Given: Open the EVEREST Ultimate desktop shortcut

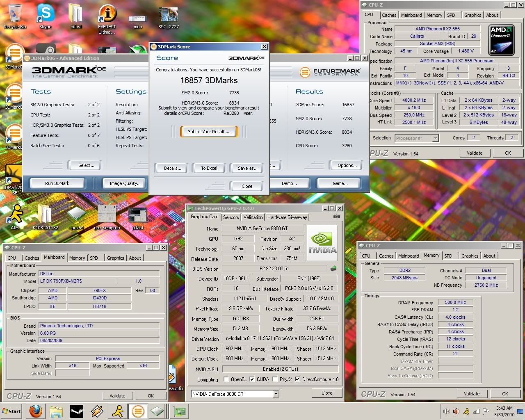Looking at the screenshot, I should pos(107,19).
